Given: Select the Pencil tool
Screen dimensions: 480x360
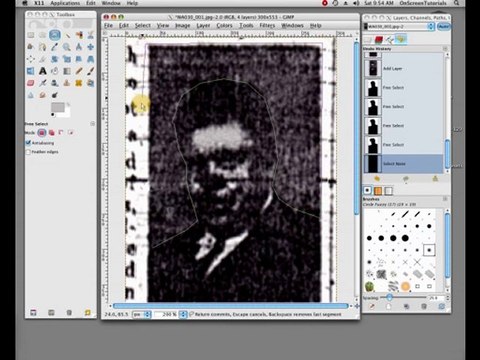Looking at the screenshot, I should coord(79,71).
